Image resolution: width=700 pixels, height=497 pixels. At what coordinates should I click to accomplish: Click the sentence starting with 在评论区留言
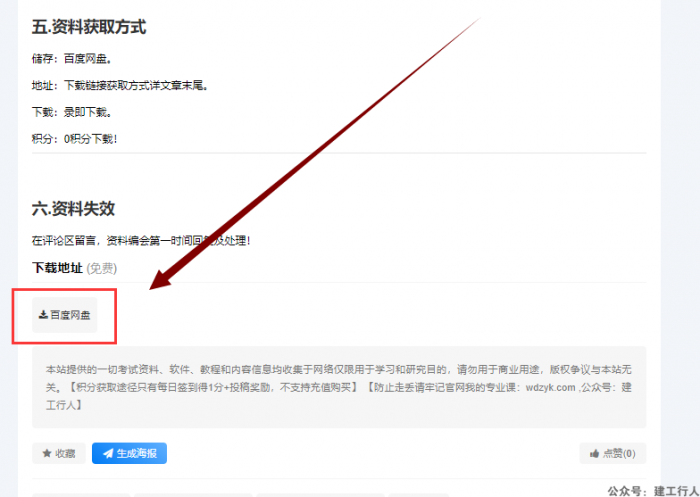pyautogui.click(x=142, y=241)
